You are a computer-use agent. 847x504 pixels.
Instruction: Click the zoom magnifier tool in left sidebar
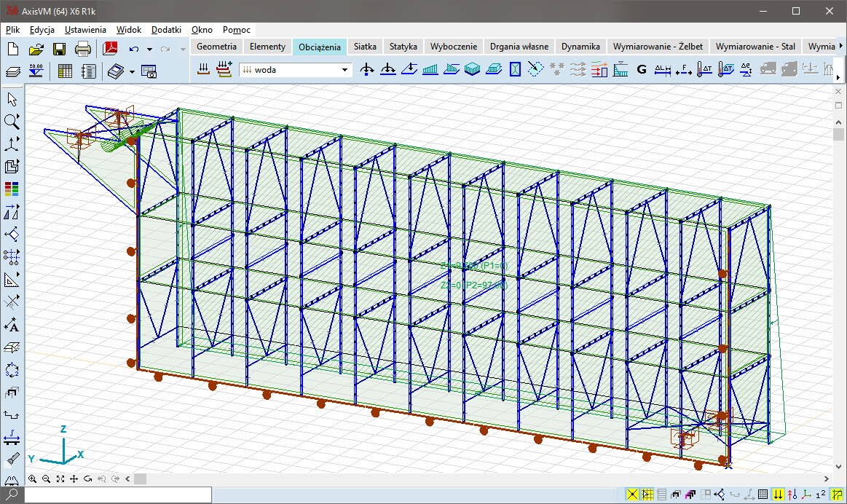12,121
